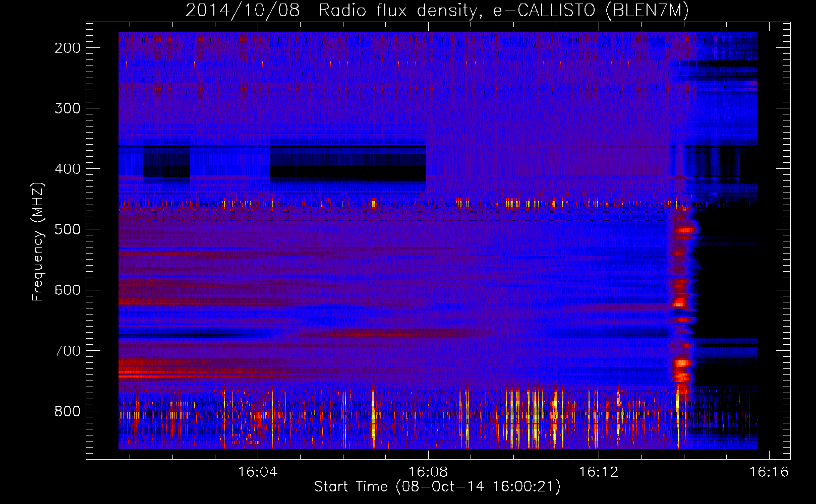Image resolution: width=816 pixels, height=504 pixels.
Task: Click the 16:08 time tick label
Action: tap(428, 472)
